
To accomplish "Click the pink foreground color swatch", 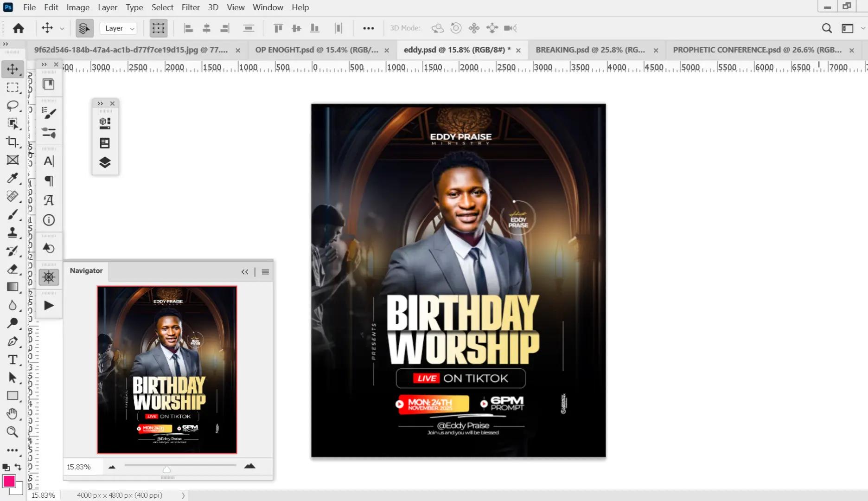I will click(x=9, y=481).
